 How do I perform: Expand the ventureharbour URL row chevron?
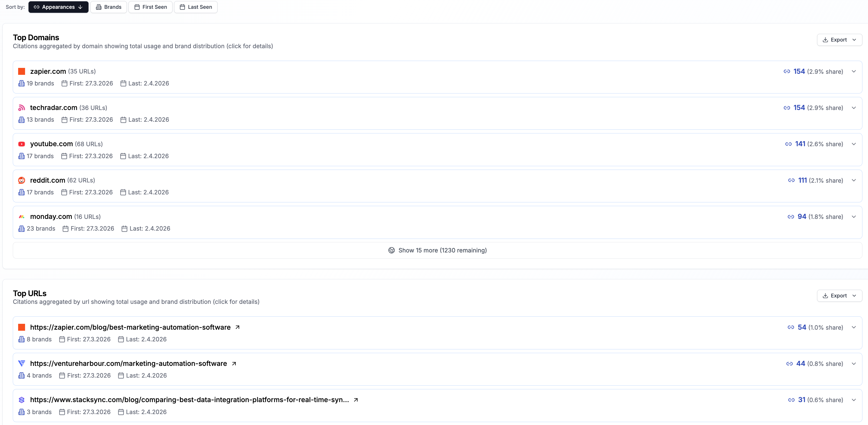click(854, 364)
